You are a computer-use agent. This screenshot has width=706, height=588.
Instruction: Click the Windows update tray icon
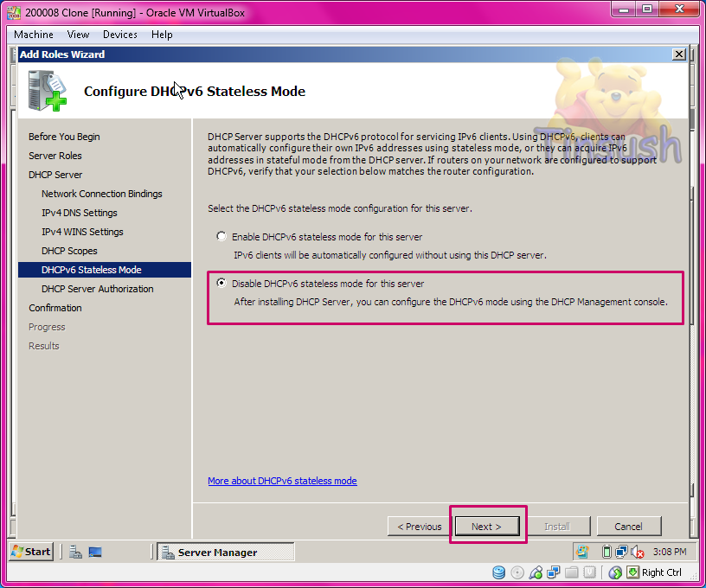pos(582,552)
